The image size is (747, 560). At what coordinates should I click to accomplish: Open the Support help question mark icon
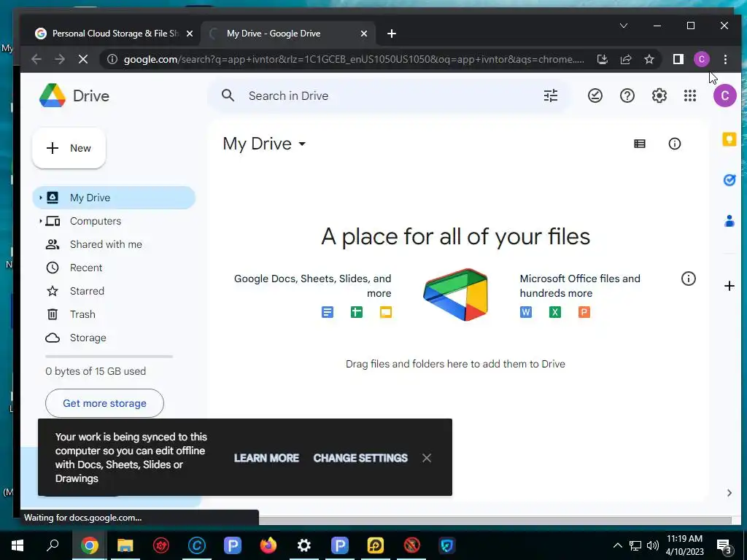coord(627,96)
